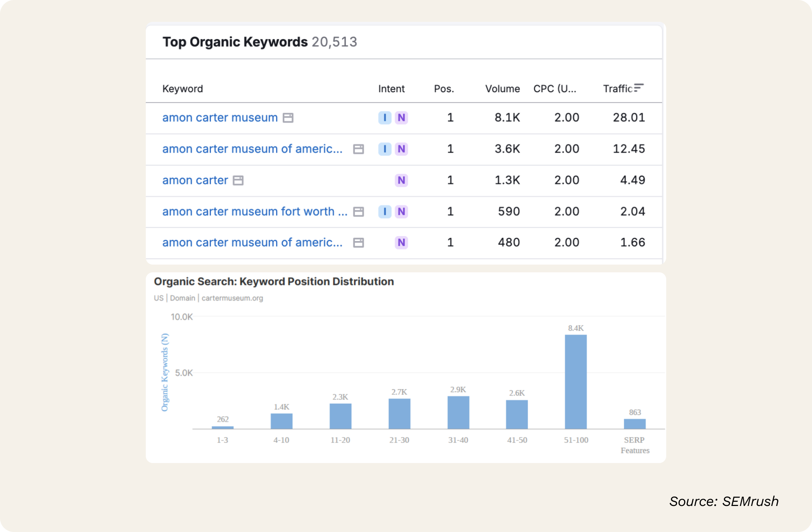Click SERP icon in 'amon carter museum fort worth' row
This screenshot has height=532, width=812.
358,212
